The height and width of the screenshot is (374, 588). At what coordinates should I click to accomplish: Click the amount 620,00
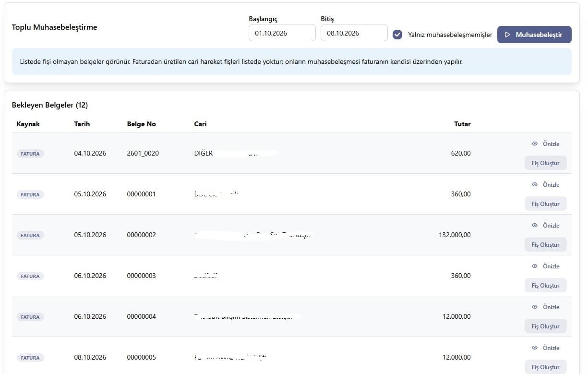coord(461,153)
